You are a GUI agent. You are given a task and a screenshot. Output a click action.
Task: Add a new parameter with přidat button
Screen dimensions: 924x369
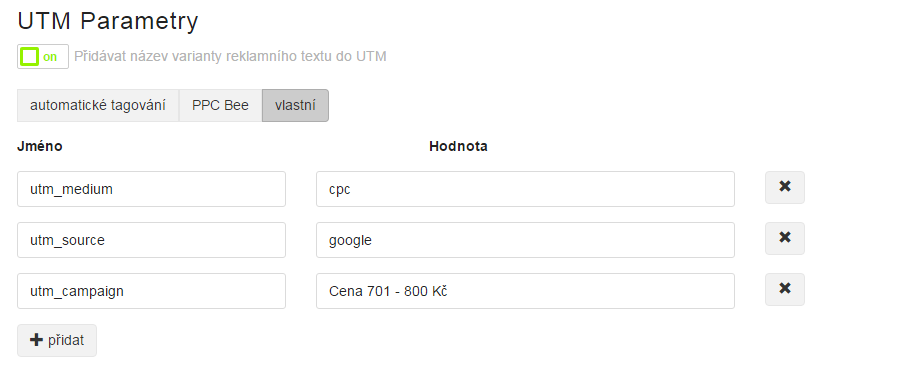(x=57, y=340)
